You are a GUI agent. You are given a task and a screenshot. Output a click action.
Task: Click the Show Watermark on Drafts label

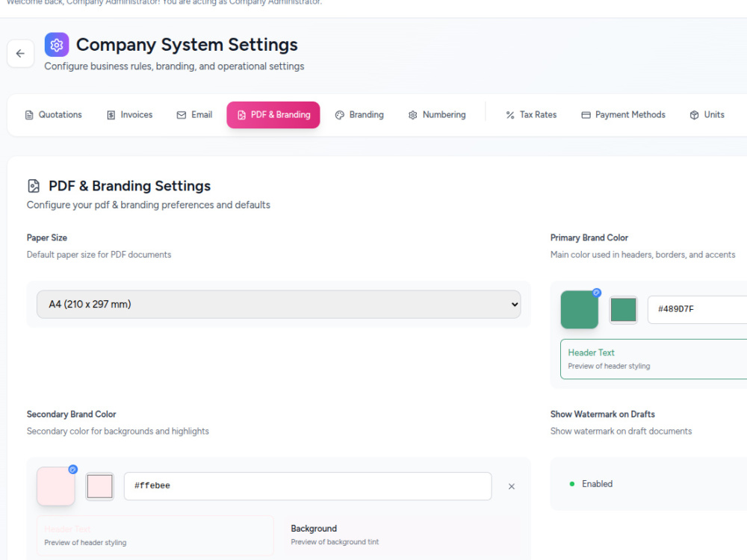[x=603, y=414]
